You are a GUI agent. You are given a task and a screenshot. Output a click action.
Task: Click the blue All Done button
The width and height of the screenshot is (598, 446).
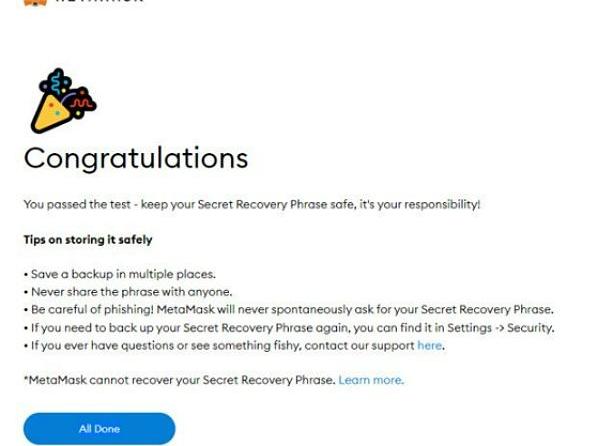[x=99, y=429]
